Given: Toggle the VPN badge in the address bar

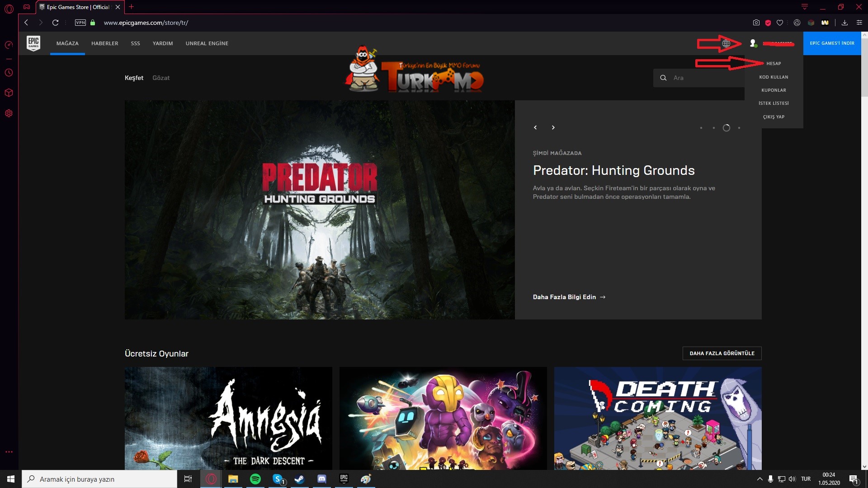Looking at the screenshot, I should (x=80, y=23).
